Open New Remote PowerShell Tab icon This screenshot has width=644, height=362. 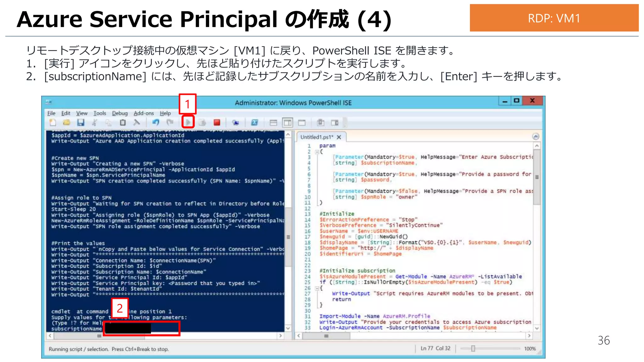pyautogui.click(x=235, y=123)
